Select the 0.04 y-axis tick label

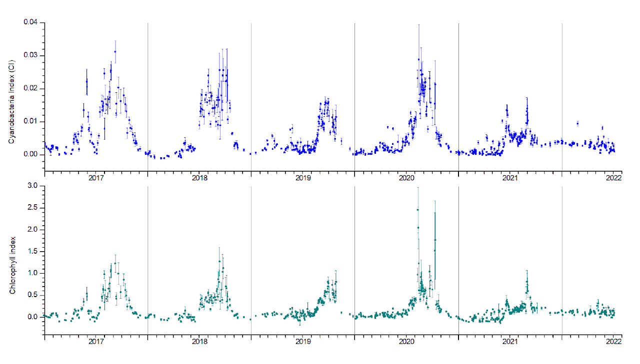pos(30,22)
